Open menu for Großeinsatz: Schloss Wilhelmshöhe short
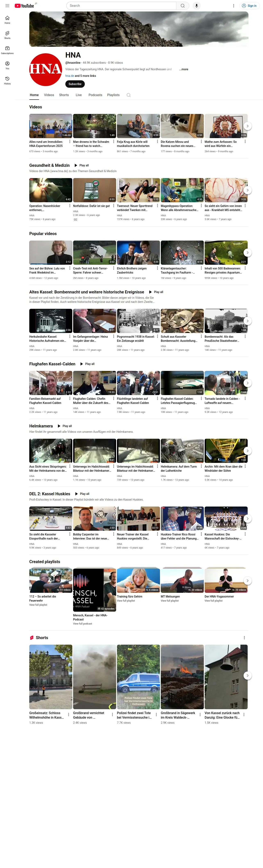The image size is (263, 868). click(69, 714)
